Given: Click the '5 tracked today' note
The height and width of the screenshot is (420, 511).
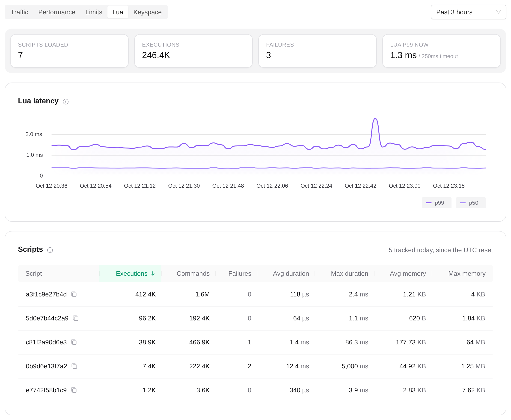Looking at the screenshot, I should coord(441,250).
